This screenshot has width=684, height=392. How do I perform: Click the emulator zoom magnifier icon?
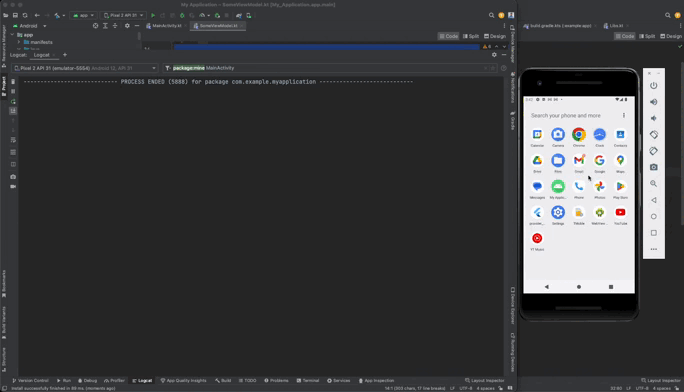pos(653,184)
